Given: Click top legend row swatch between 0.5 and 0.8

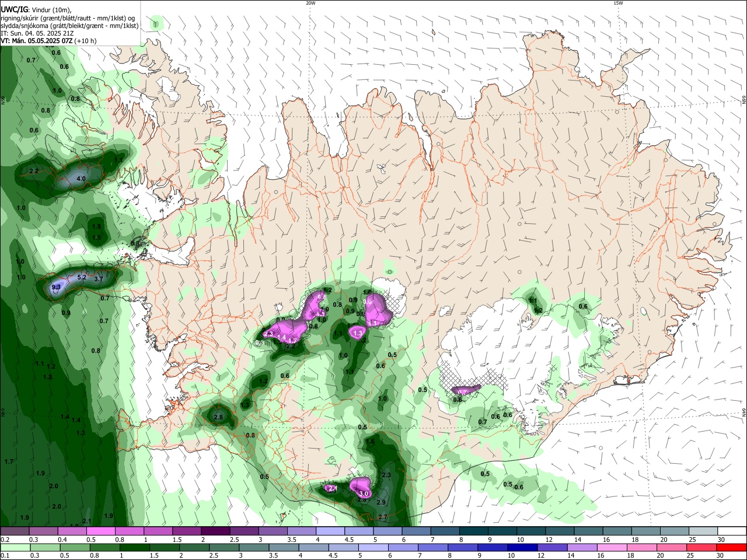Looking at the screenshot, I should tap(100, 531).
